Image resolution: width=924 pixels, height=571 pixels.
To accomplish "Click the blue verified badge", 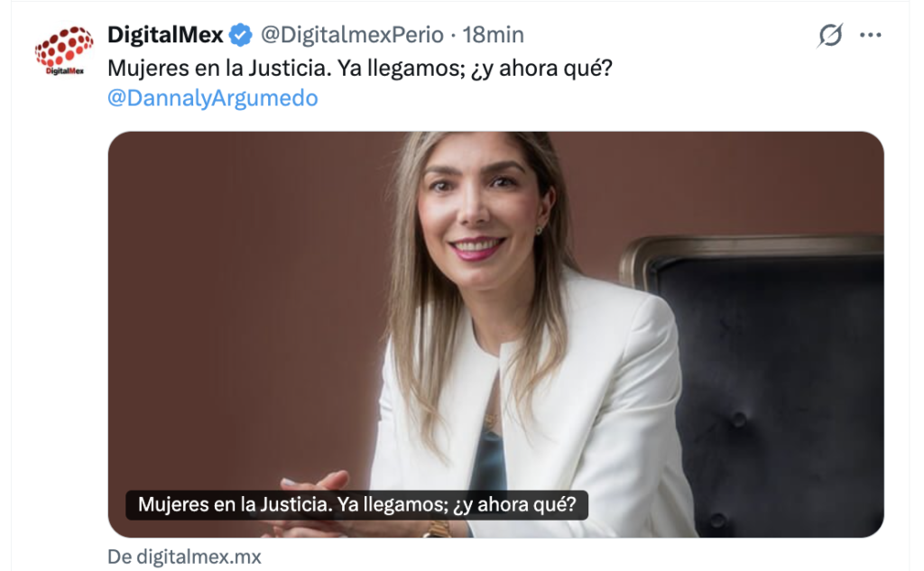I will [240, 35].
